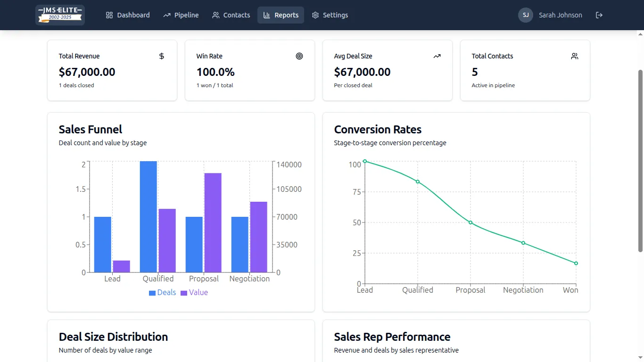Click the Lead point on conversion line
The width and height of the screenshot is (644, 362).
click(x=365, y=161)
